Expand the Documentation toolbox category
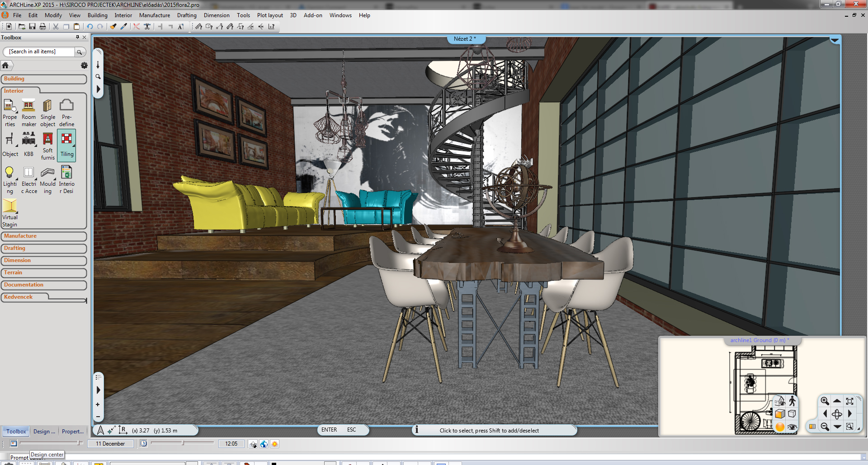The height and width of the screenshot is (465, 868). click(x=43, y=285)
